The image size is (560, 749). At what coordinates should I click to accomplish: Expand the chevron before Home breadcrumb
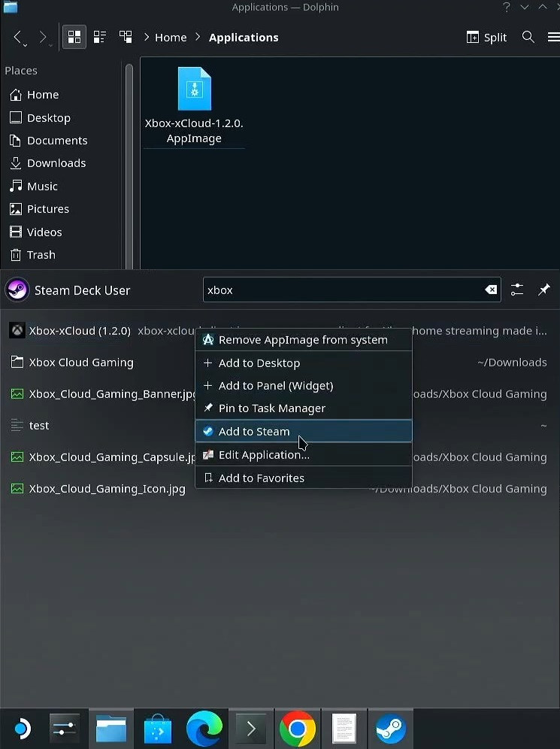[146, 37]
